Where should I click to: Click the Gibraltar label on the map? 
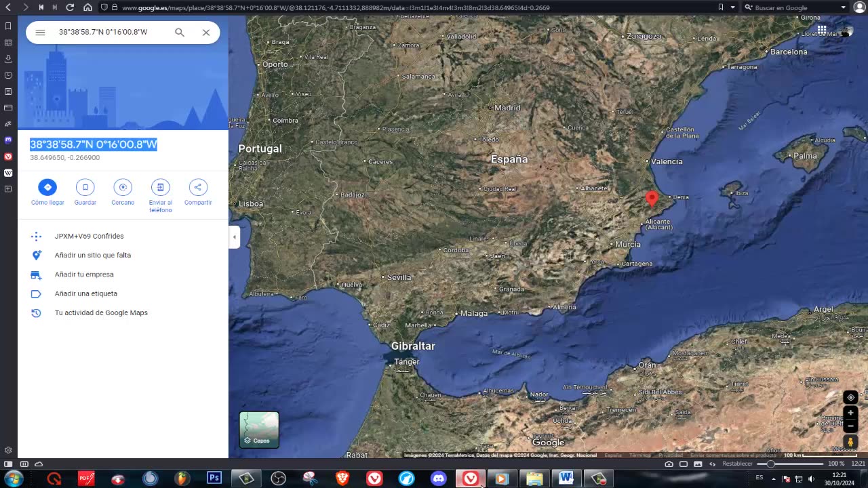point(413,346)
